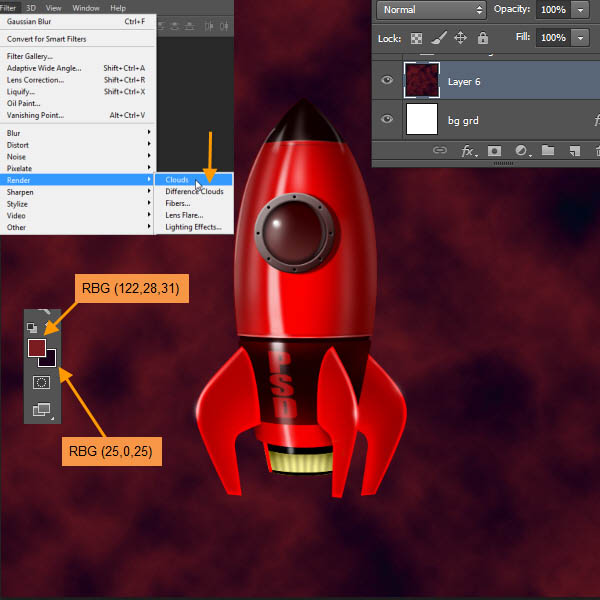Toggle visibility of bg grd layer
Image resolution: width=600 pixels, height=600 pixels.
tap(387, 119)
